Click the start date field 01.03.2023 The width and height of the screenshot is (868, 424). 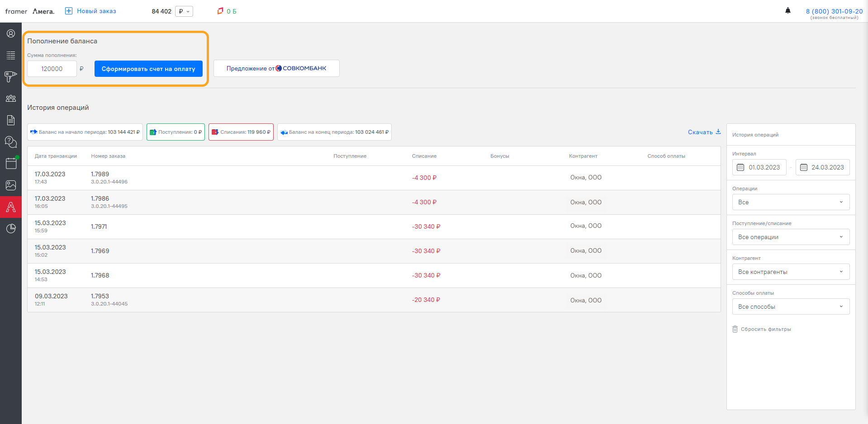(759, 167)
